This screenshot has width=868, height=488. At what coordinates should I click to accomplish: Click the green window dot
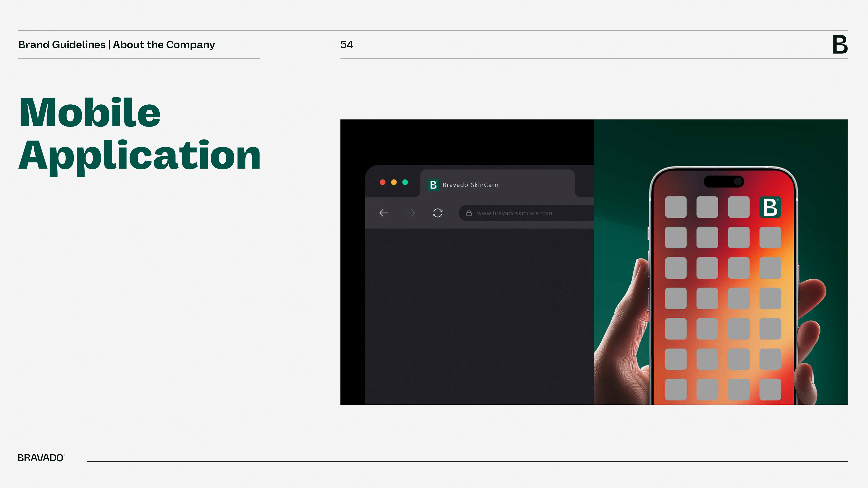405,182
